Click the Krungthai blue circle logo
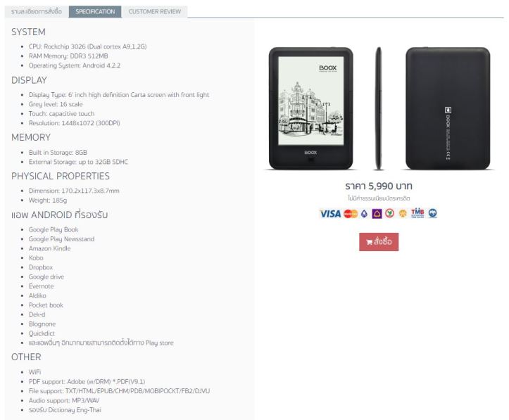Image resolution: width=509 pixels, height=420 pixels. point(432,213)
